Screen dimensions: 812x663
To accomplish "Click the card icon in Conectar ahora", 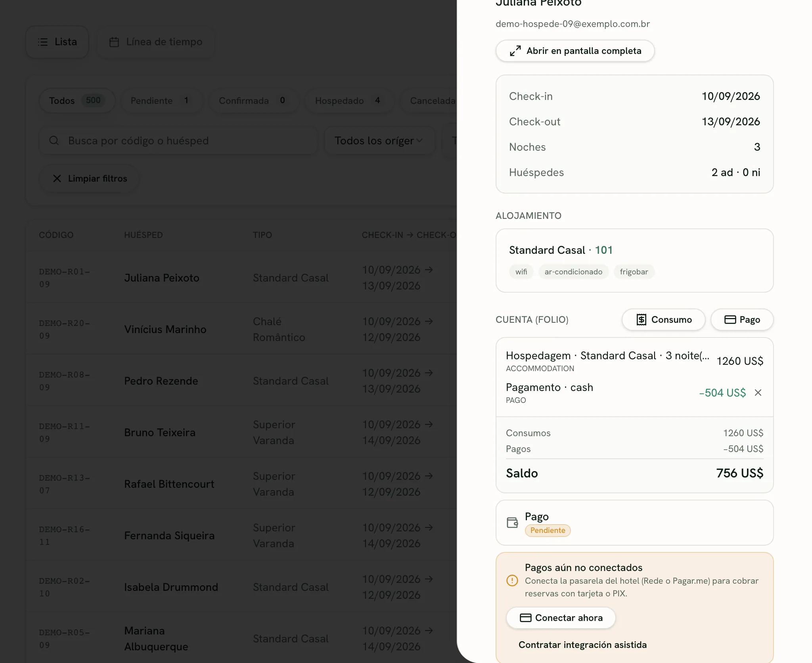I will pyautogui.click(x=525, y=618).
